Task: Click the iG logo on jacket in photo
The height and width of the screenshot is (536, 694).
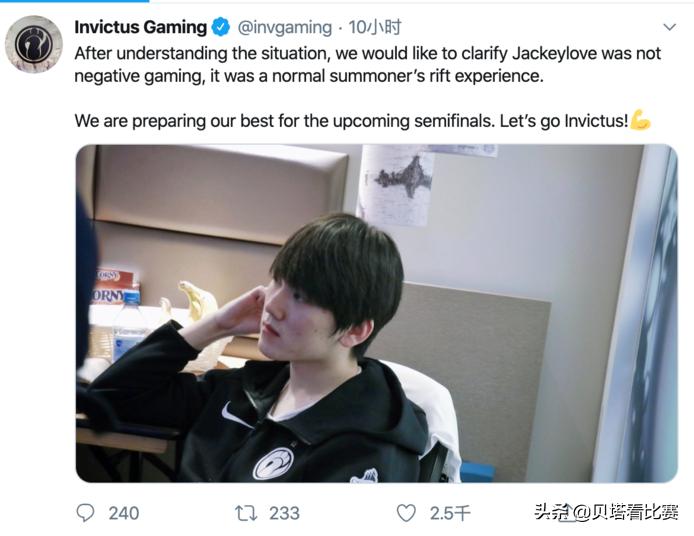Action: [273, 464]
